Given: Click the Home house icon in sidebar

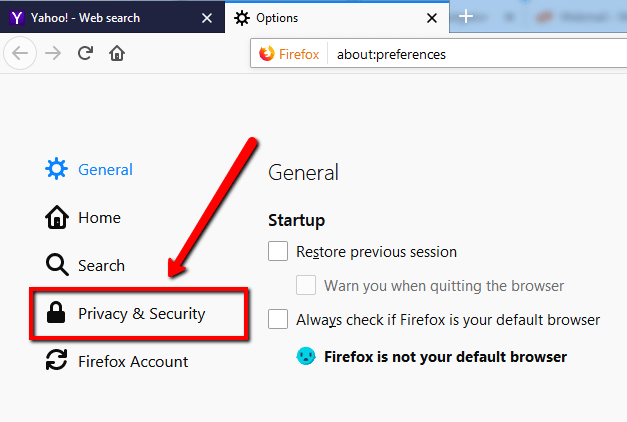Looking at the screenshot, I should coord(57,217).
